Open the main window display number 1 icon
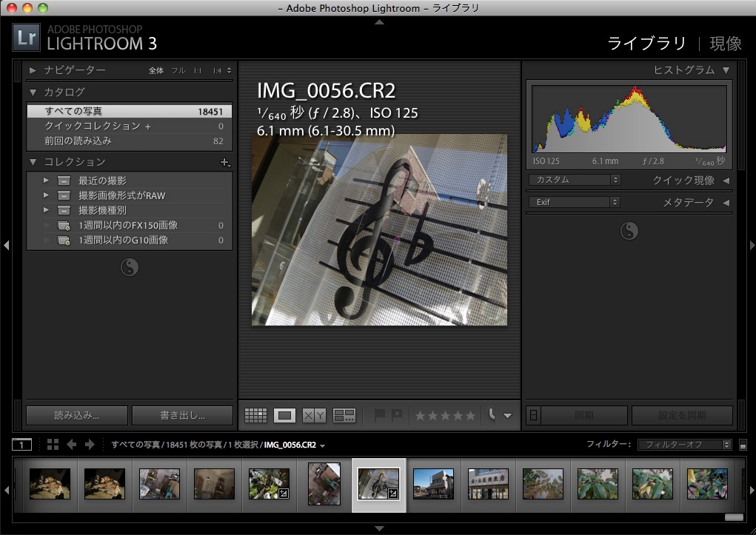 click(21, 445)
